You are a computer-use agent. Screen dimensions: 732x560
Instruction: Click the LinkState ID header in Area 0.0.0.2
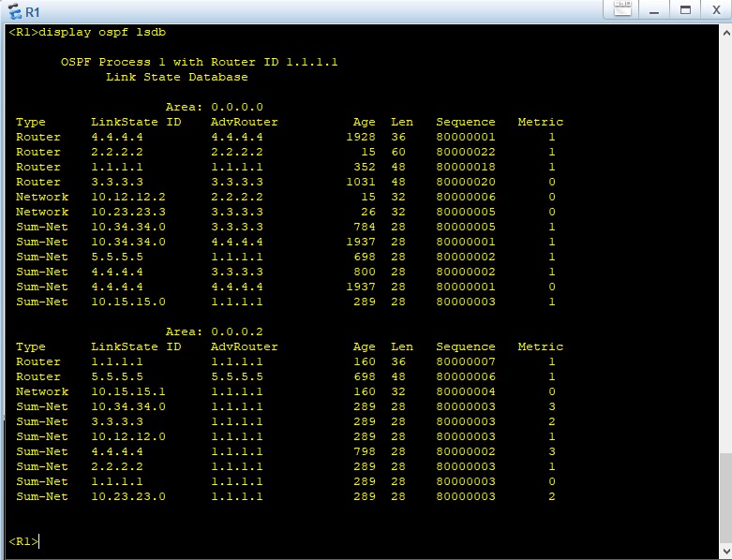136,346
